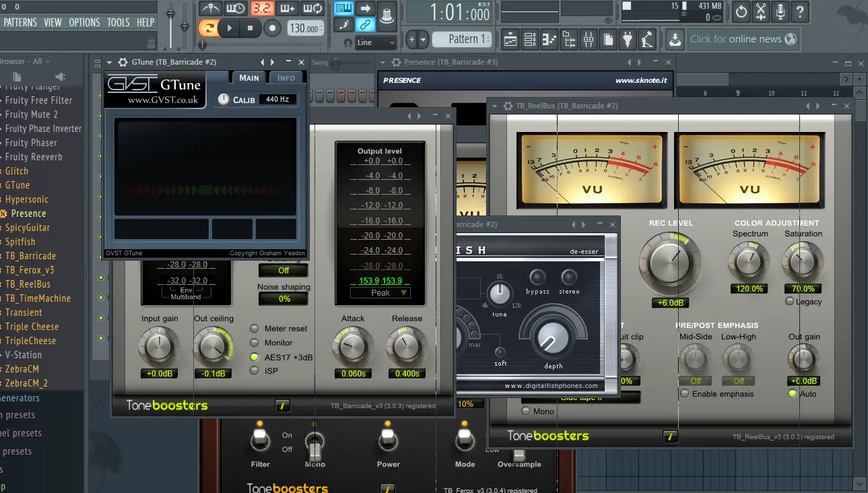Click the metronome icon in the top toolbar
868x493 pixels.
211,9
